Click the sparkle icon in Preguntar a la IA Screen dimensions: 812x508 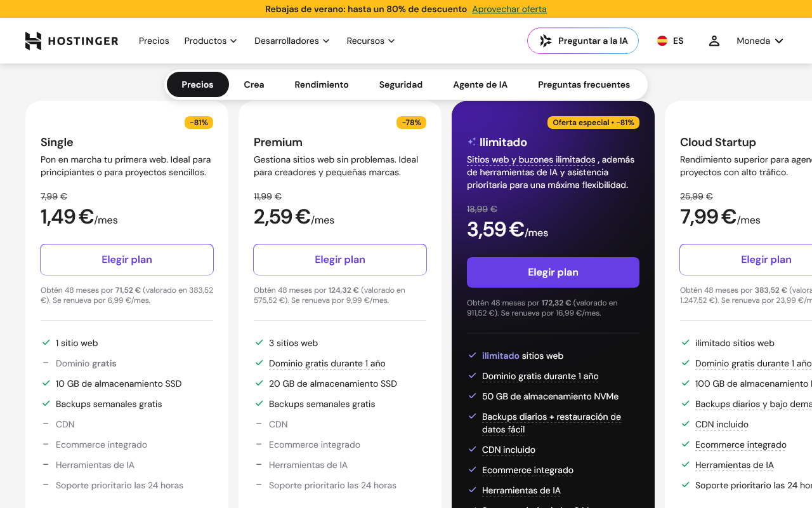(546, 41)
